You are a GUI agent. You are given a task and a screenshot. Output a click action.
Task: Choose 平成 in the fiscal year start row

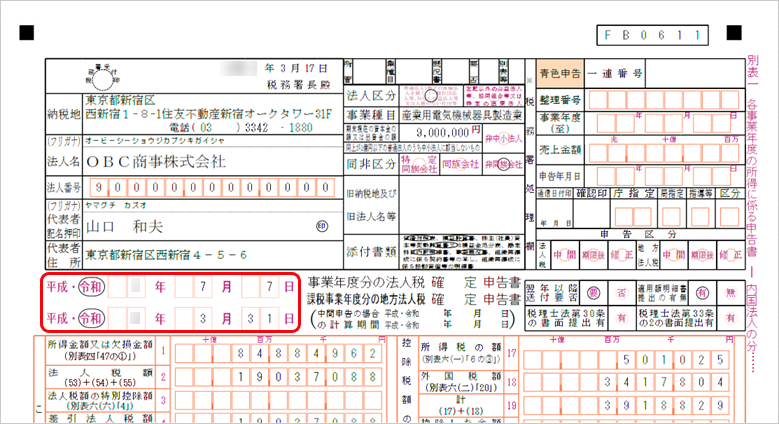point(57,287)
